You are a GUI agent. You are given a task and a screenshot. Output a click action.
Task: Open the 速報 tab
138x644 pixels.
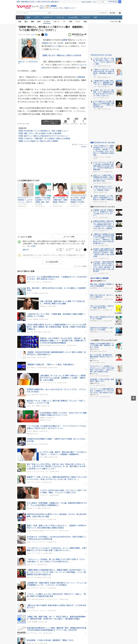pos(28,17)
